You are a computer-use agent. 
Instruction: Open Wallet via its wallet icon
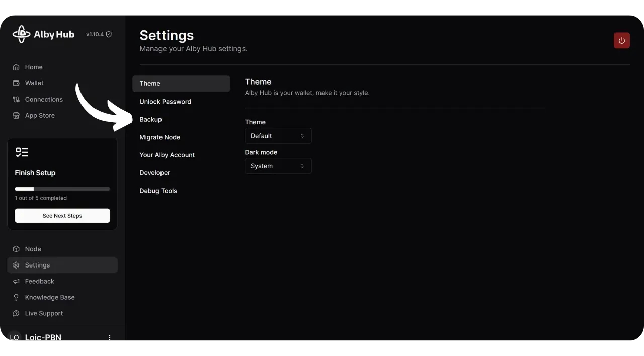[16, 83]
